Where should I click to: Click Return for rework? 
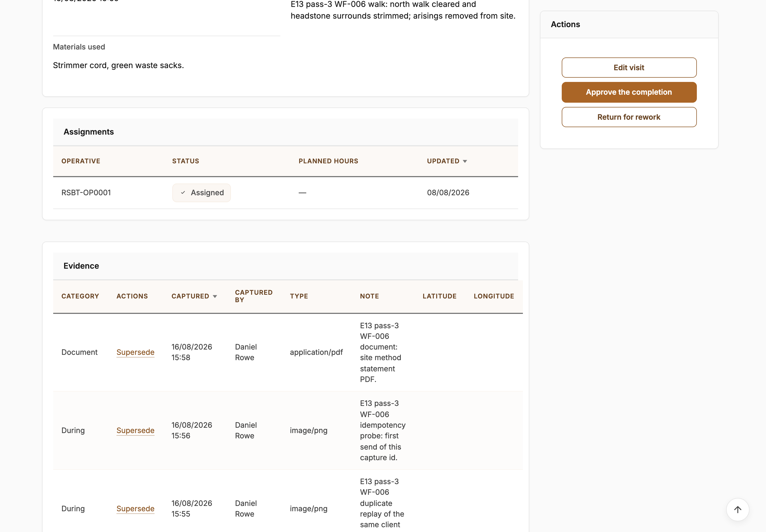[x=629, y=117]
